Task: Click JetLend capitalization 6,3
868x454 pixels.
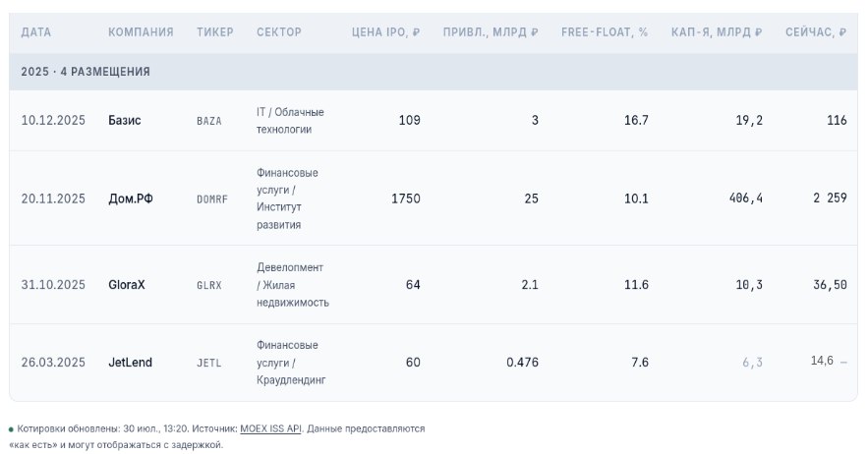Action: click(752, 362)
